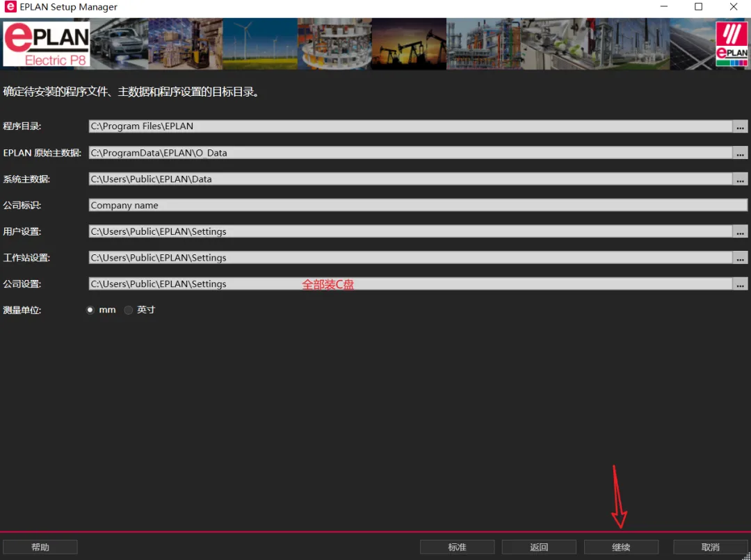Click the 标准 button

(x=457, y=547)
